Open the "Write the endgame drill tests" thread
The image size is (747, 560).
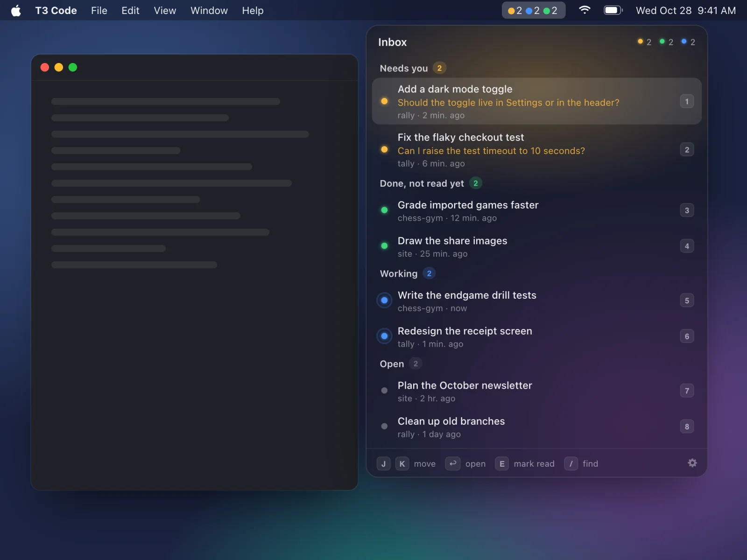(537, 301)
